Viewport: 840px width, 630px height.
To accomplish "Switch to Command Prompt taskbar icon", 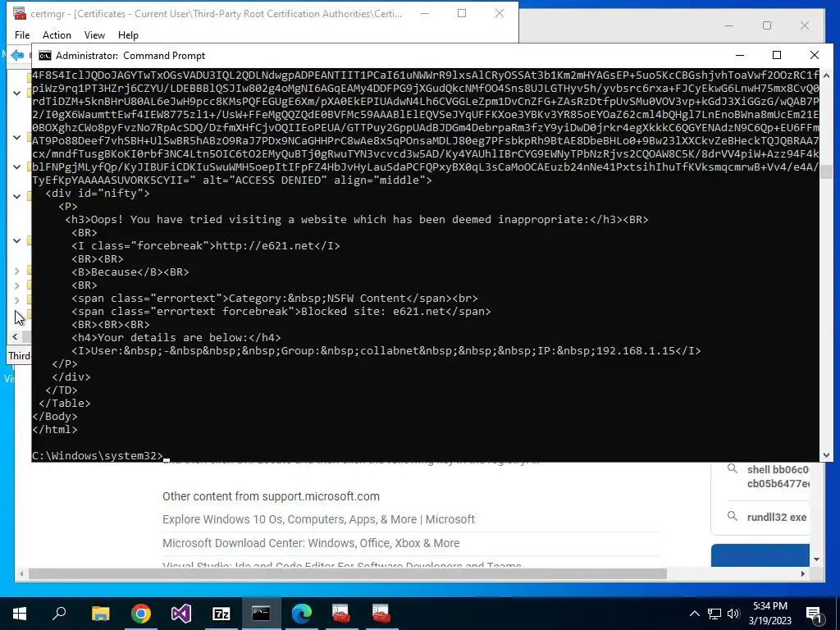I will (261, 614).
